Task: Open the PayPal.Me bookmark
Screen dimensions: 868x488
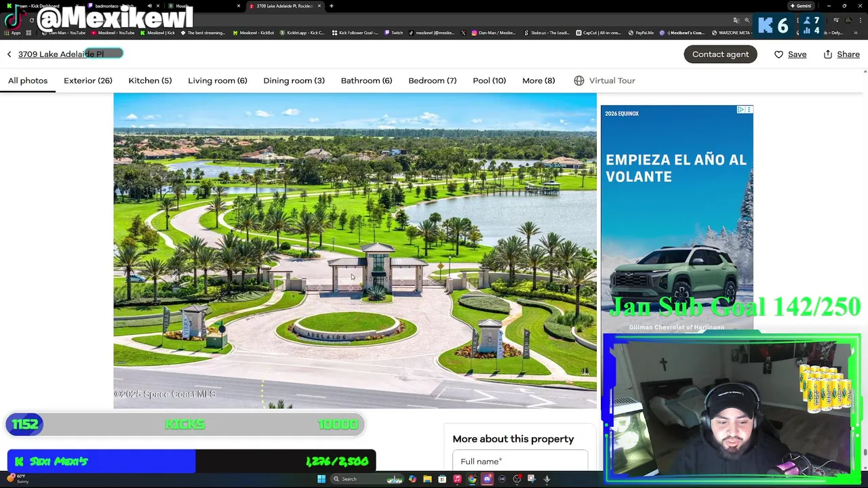Action: coord(642,33)
